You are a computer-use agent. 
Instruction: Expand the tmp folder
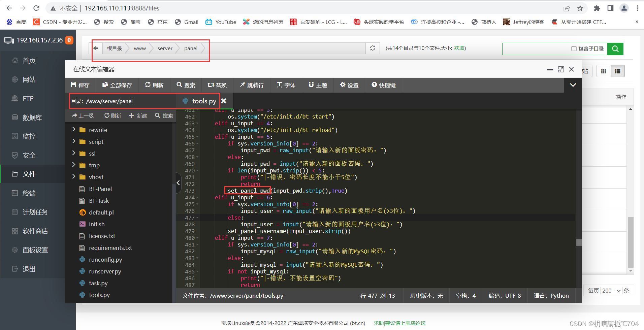click(73, 165)
